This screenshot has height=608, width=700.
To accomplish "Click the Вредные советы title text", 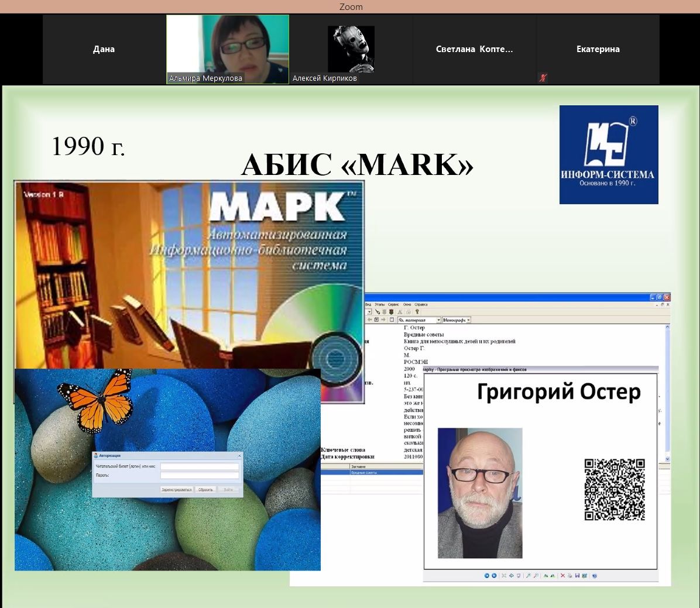I will pyautogui.click(x=424, y=334).
